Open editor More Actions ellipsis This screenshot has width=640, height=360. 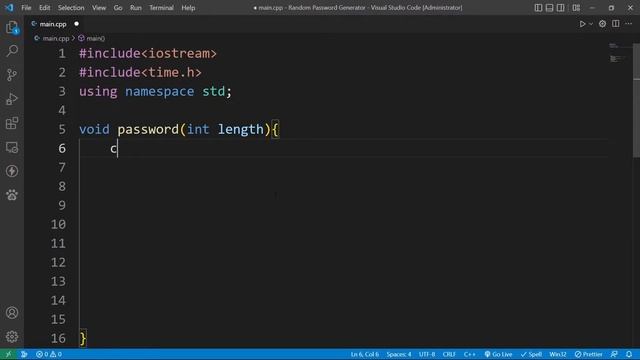pos(629,24)
